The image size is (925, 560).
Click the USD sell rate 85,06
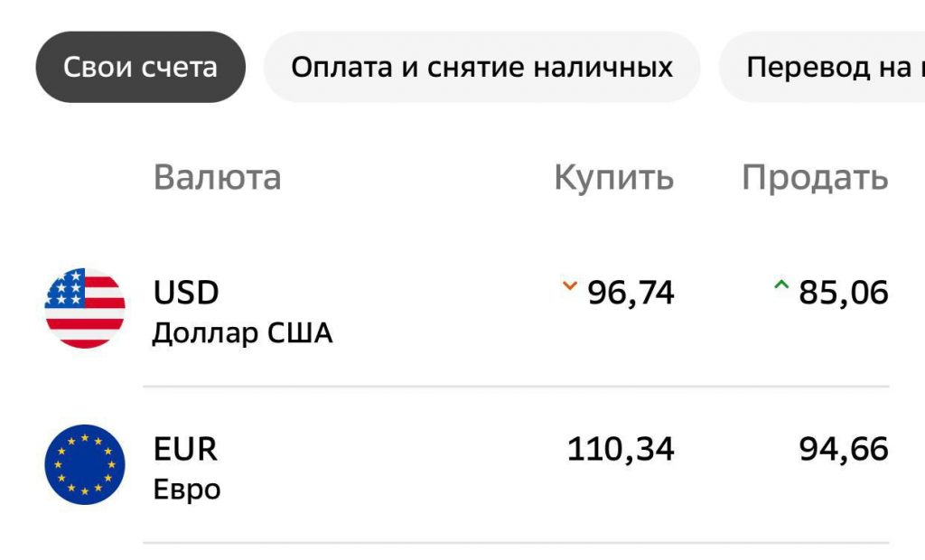coord(844,293)
